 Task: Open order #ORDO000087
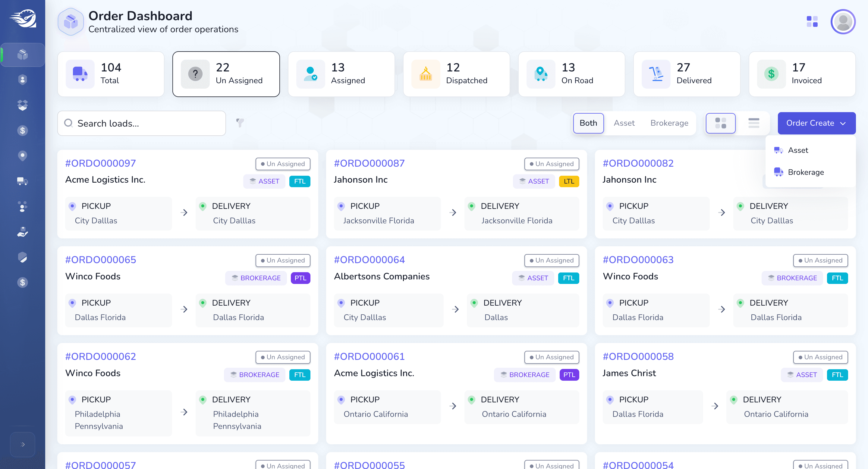(369, 163)
